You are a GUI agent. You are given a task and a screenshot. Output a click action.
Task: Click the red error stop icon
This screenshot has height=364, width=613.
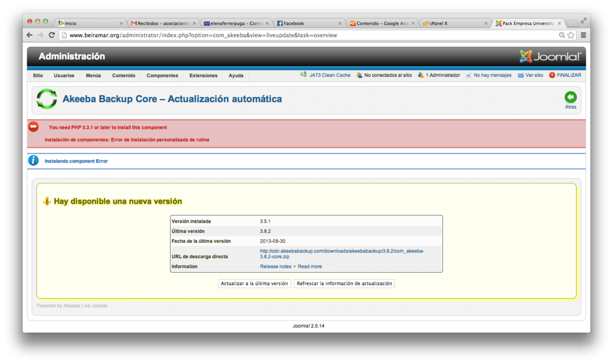tap(33, 126)
